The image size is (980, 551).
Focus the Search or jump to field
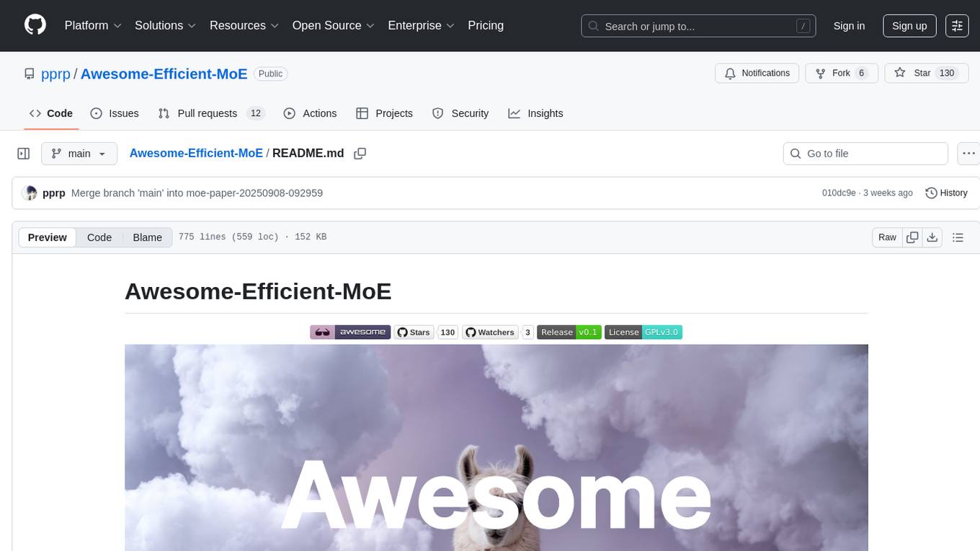coord(698,26)
